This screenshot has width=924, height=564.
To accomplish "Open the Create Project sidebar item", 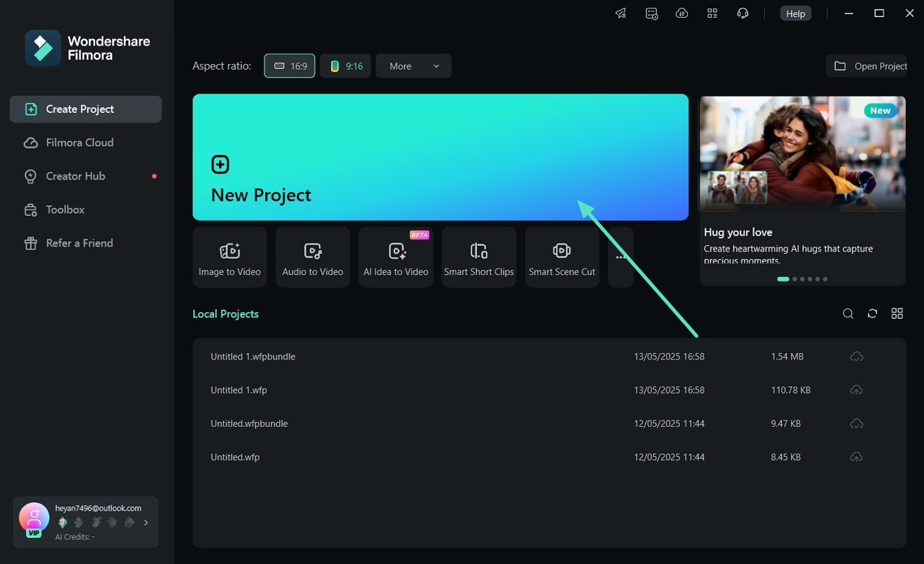I will coord(86,109).
